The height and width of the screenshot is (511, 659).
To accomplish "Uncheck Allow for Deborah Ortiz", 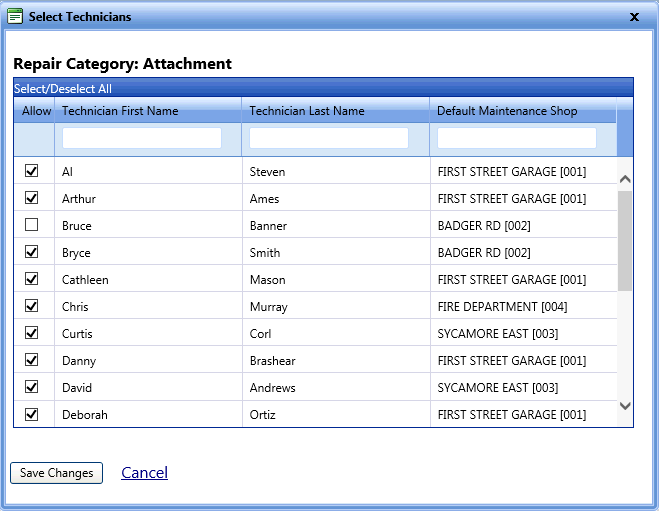I will [x=32, y=414].
